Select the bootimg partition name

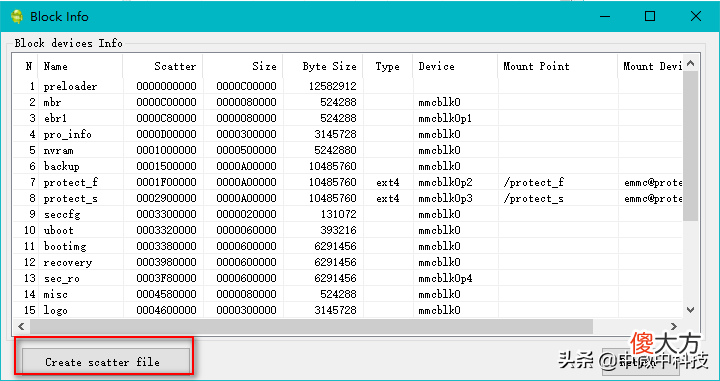(65, 246)
